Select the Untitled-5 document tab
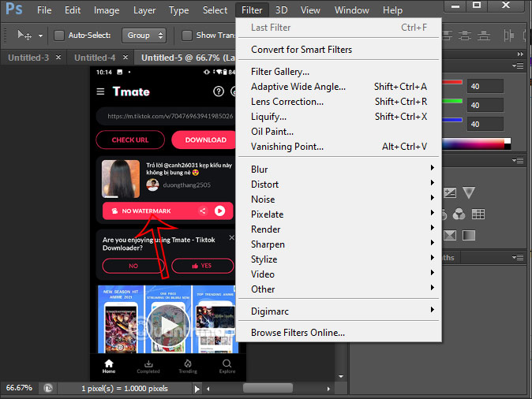Viewport: 532px width, 399px height. pyautogui.click(x=188, y=58)
